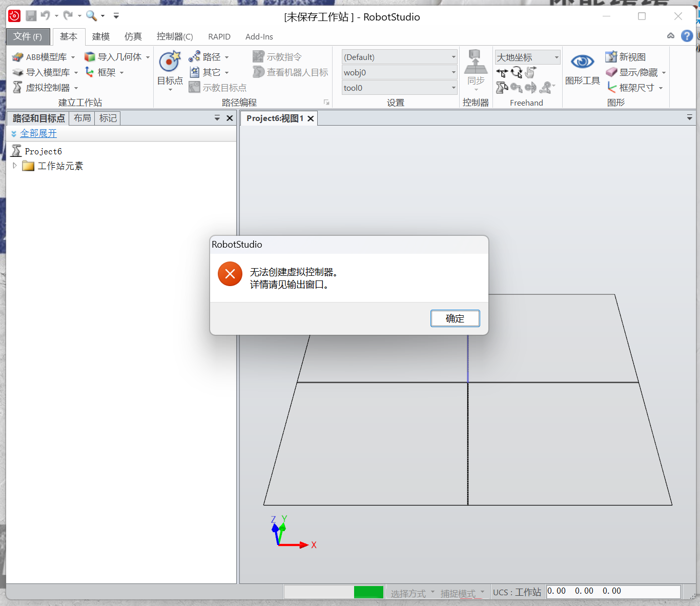Click the 确定 button in error dialog
The width and height of the screenshot is (700, 606).
click(455, 318)
